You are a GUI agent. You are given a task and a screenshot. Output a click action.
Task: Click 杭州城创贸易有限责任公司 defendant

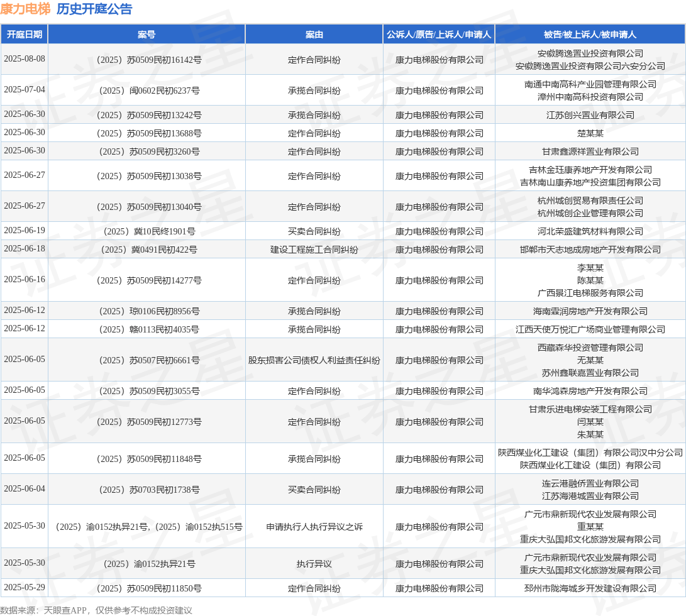[x=590, y=201]
